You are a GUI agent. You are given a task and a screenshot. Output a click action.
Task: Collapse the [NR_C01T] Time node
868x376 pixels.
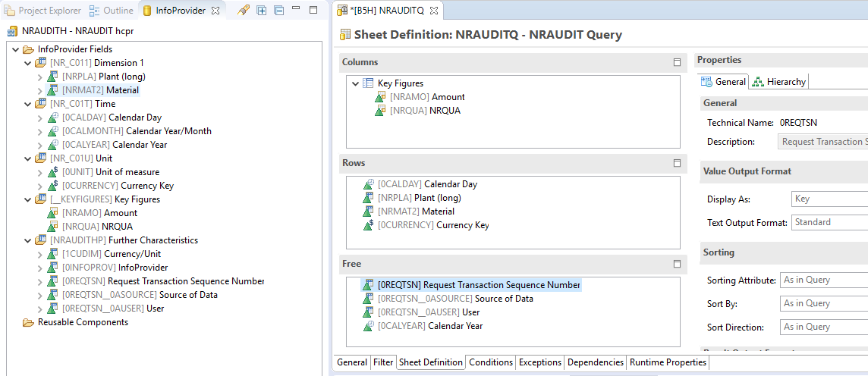click(27, 104)
